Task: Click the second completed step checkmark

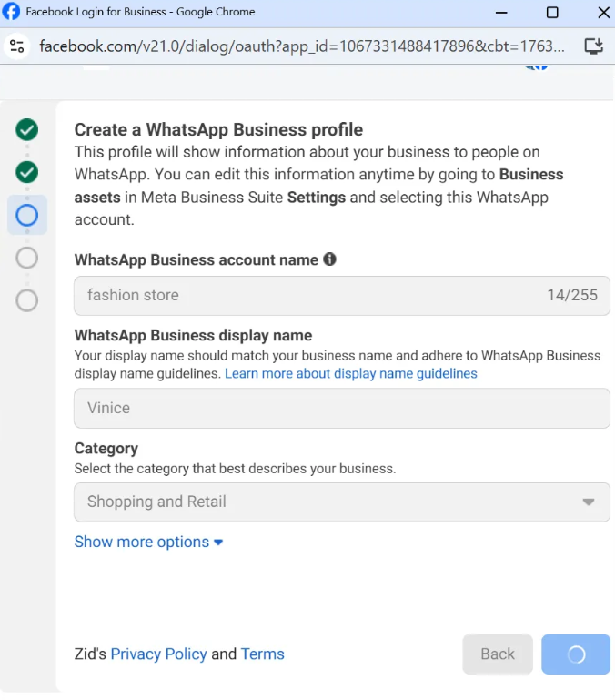Action: tap(27, 172)
